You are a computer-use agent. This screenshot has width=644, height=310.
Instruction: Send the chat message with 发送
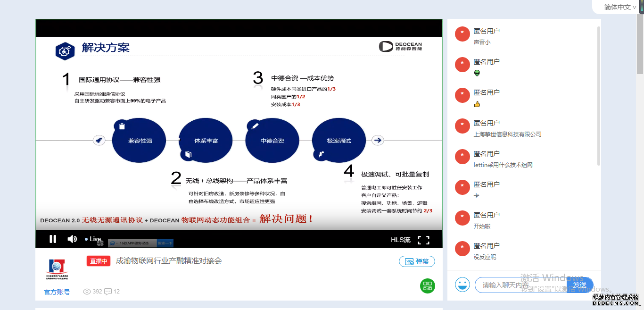coord(580,285)
